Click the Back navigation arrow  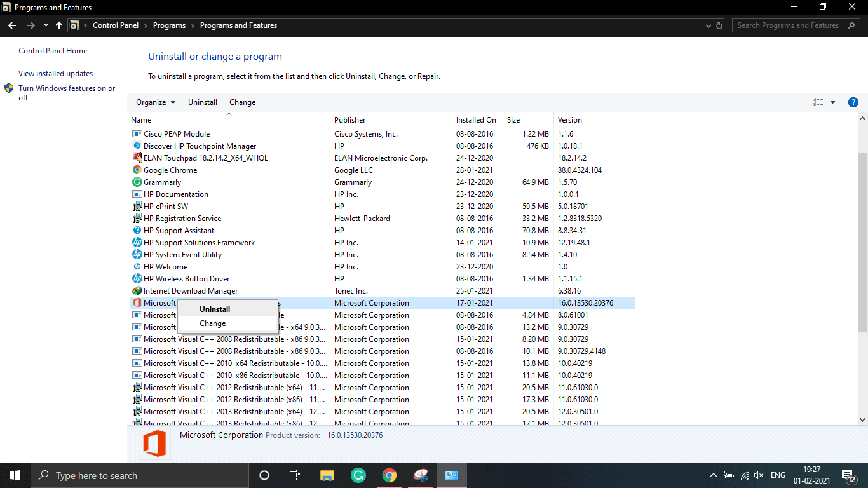pyautogui.click(x=12, y=25)
